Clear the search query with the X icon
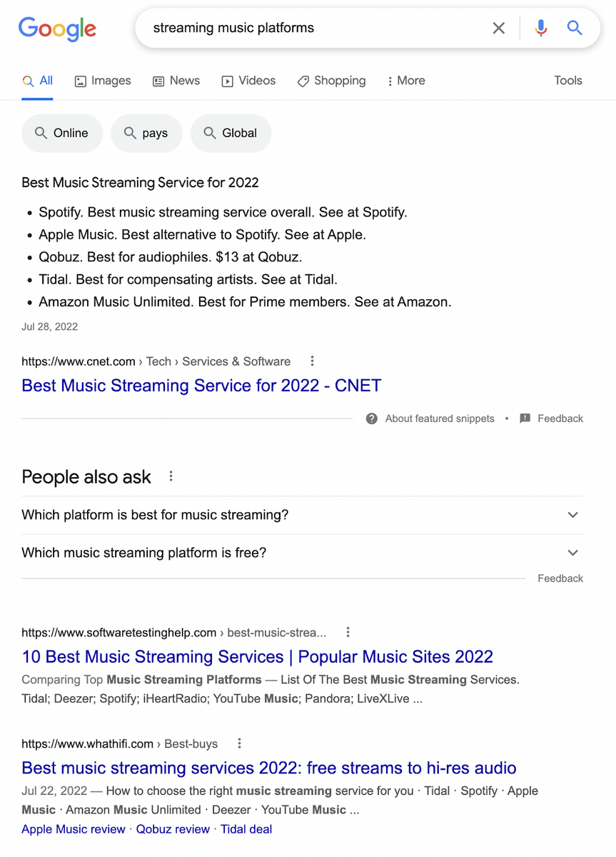 [x=498, y=28]
